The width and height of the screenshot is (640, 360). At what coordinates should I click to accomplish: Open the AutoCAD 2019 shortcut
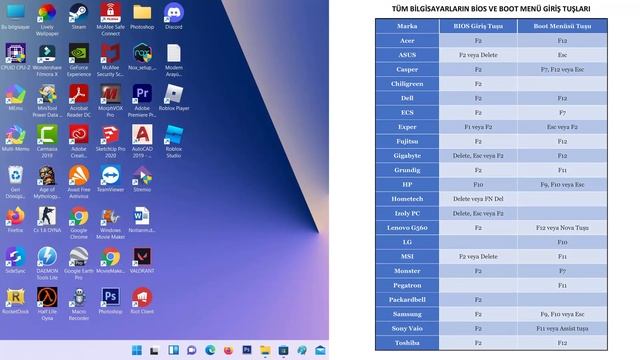tap(142, 141)
